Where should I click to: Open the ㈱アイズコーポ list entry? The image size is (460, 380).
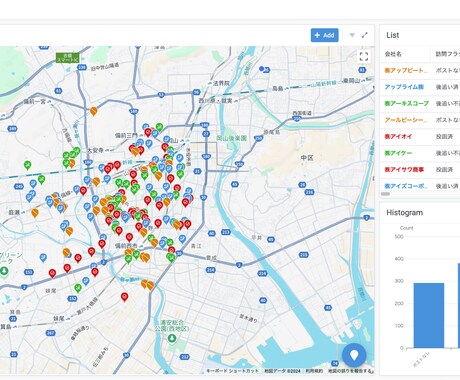coord(406,186)
